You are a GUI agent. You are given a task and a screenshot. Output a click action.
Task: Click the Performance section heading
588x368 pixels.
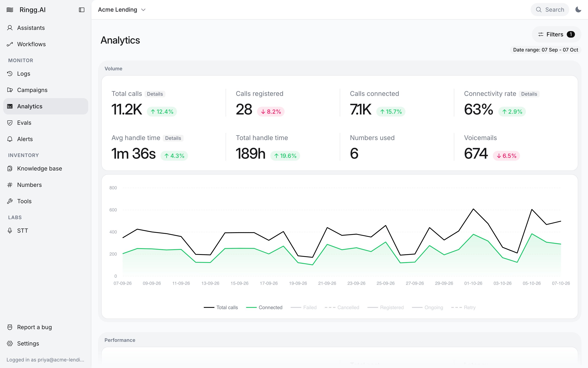120,340
